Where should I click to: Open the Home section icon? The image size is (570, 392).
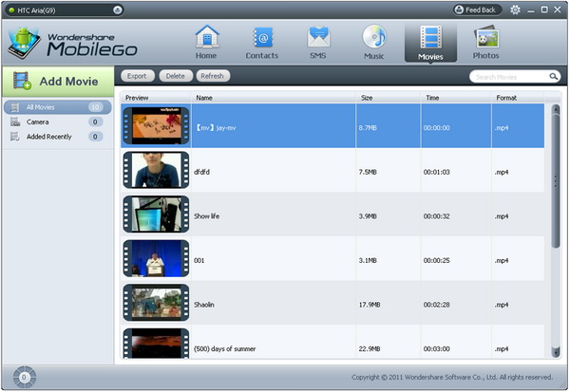pyautogui.click(x=206, y=37)
